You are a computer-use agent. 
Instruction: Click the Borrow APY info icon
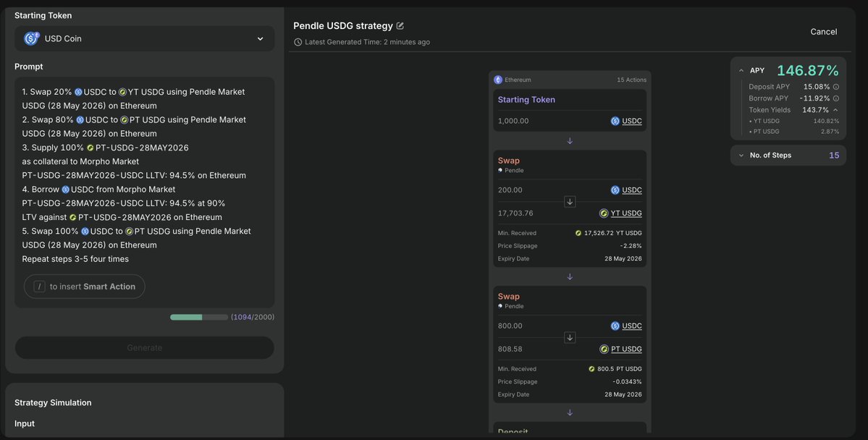pos(836,98)
